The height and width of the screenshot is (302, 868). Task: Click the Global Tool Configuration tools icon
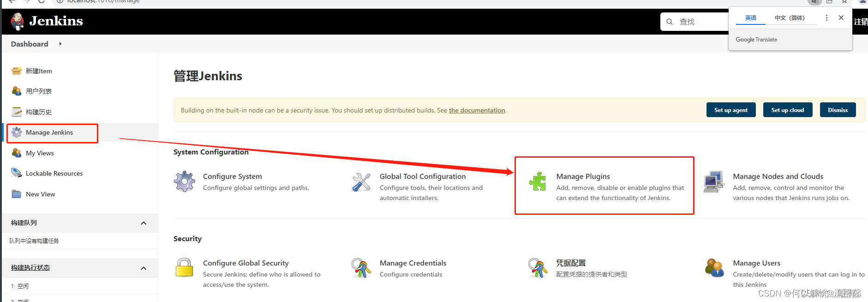click(361, 182)
